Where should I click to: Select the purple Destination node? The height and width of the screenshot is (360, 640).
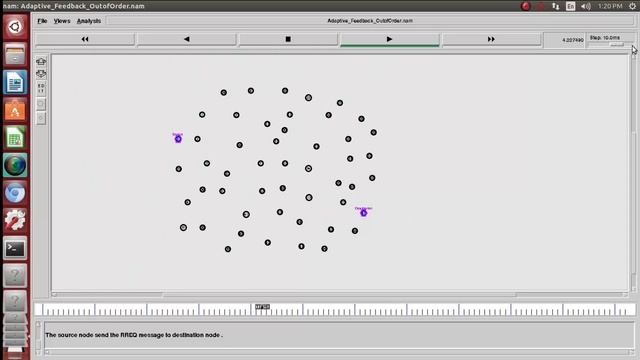[364, 213]
